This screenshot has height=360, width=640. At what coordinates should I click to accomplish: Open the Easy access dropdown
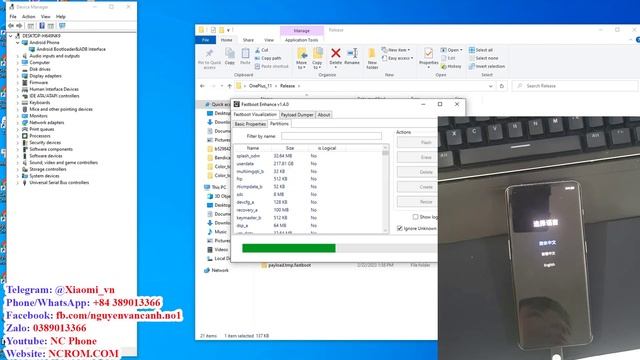click(x=397, y=58)
